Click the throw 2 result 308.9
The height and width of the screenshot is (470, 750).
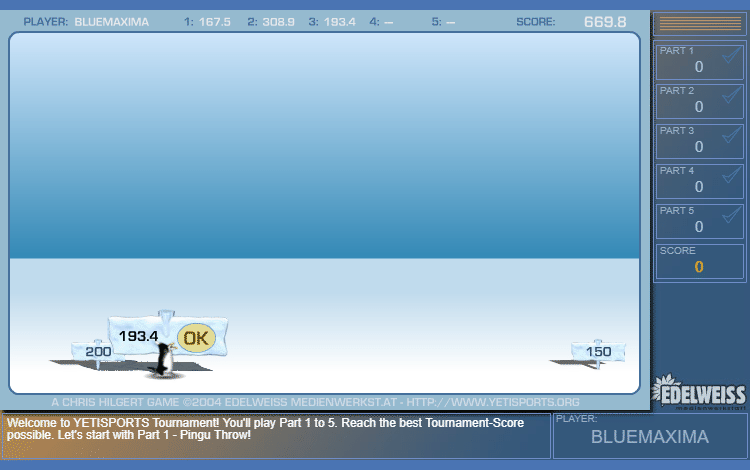pyautogui.click(x=278, y=22)
